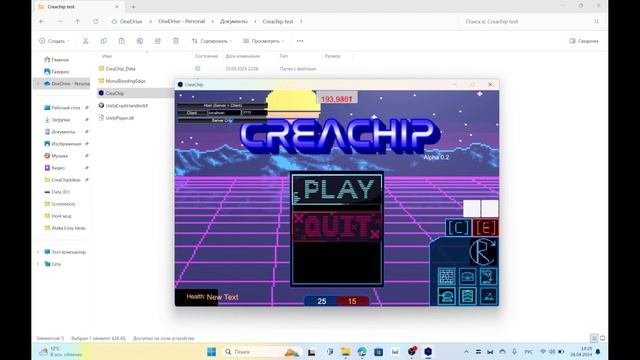Open the Сортировать sort dropdown
This screenshot has width=640, height=360.
tap(212, 41)
